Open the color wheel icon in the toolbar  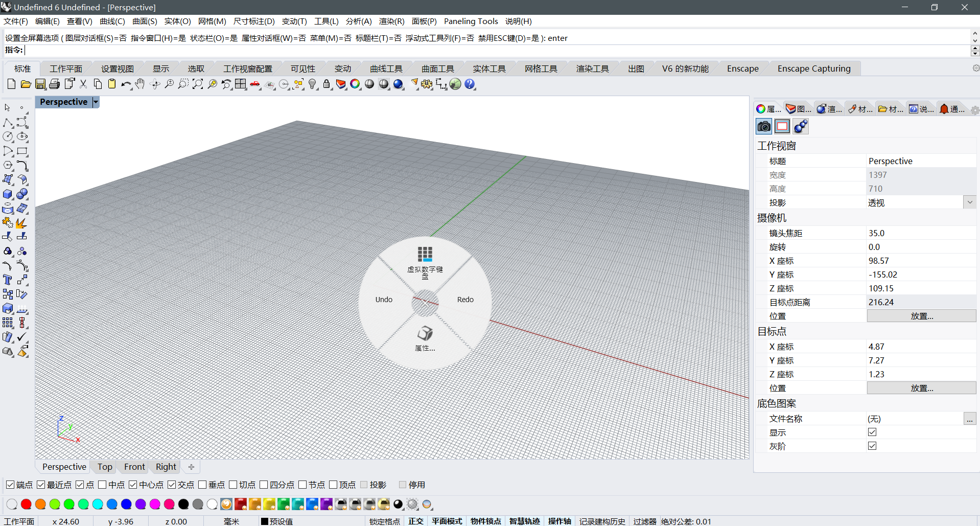(x=355, y=84)
